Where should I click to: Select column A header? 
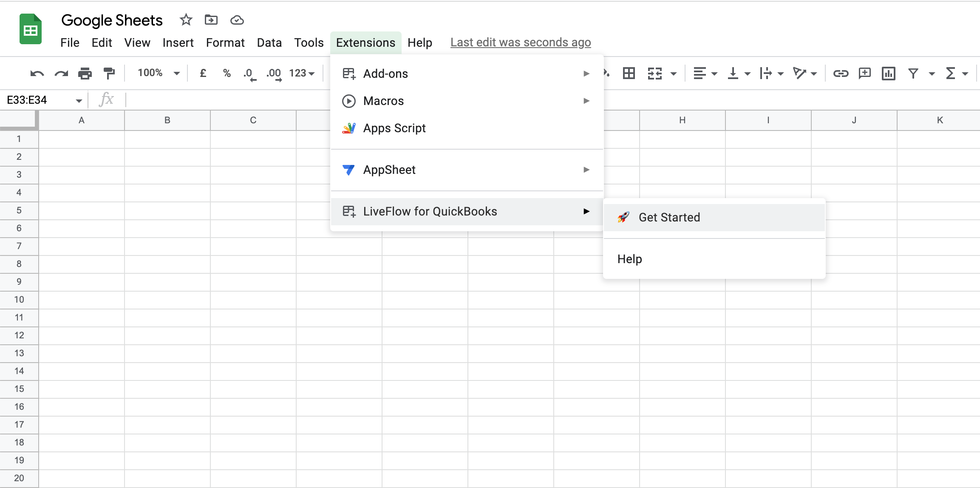coord(82,120)
